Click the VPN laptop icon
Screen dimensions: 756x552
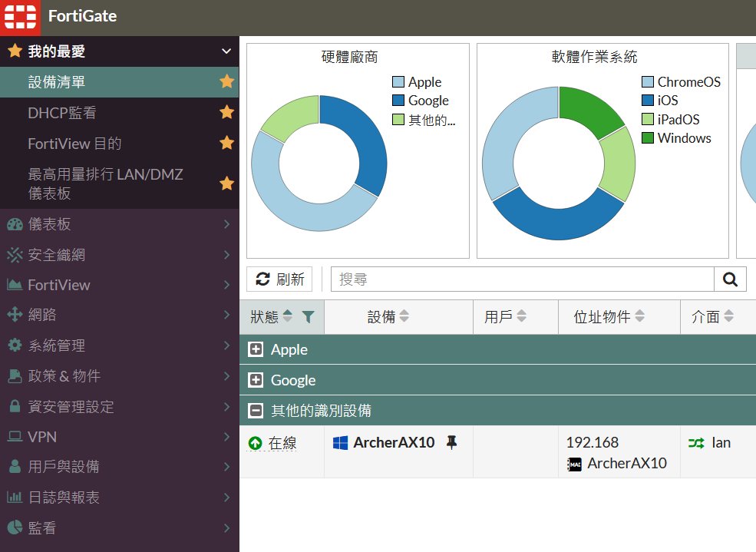click(x=15, y=437)
